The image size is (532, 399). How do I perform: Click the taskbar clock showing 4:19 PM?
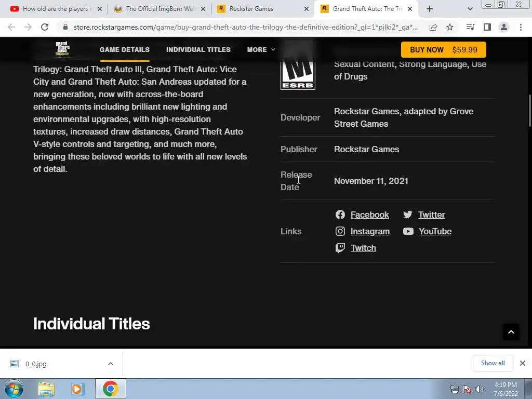pyautogui.click(x=506, y=389)
